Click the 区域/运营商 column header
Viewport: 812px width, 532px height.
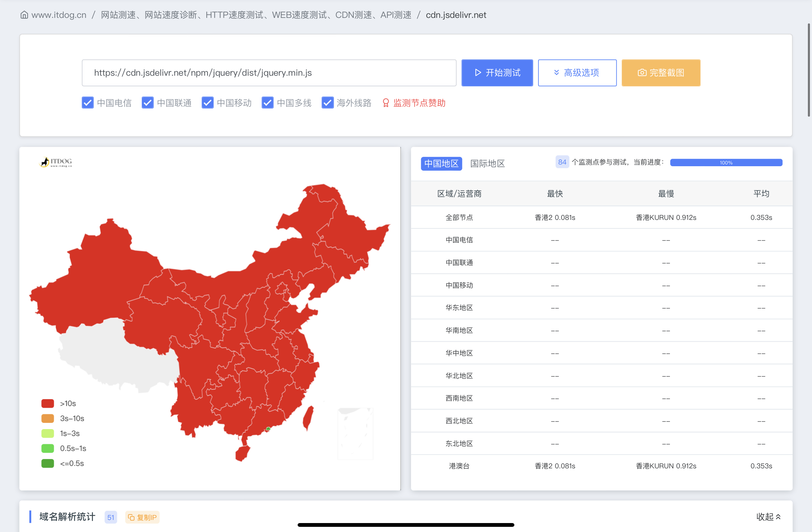(x=459, y=194)
